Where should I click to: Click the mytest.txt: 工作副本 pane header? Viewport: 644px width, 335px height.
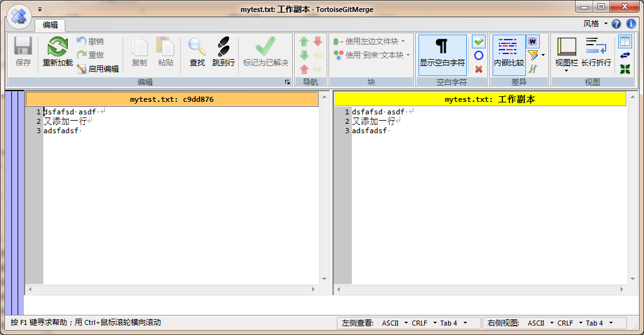coord(480,99)
